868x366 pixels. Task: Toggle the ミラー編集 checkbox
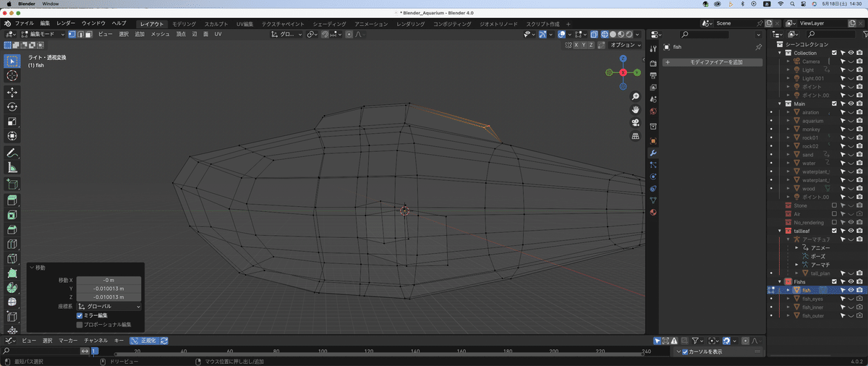point(80,315)
